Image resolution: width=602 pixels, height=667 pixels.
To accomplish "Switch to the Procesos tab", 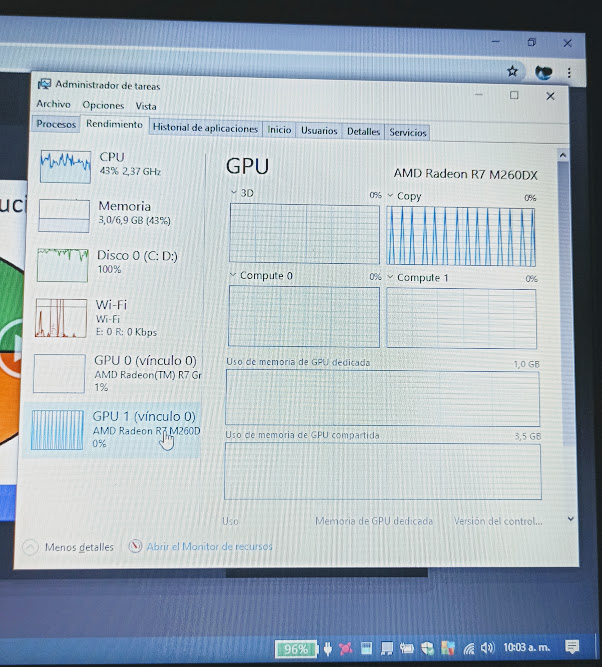I will click(x=56, y=124).
